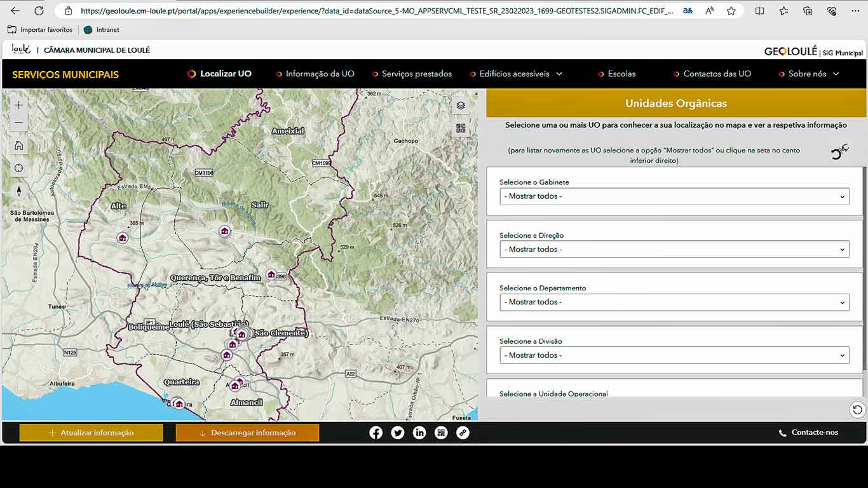The height and width of the screenshot is (488, 868).
Task: Click the Loulé municipality logo
Action: pyautogui.click(x=21, y=50)
